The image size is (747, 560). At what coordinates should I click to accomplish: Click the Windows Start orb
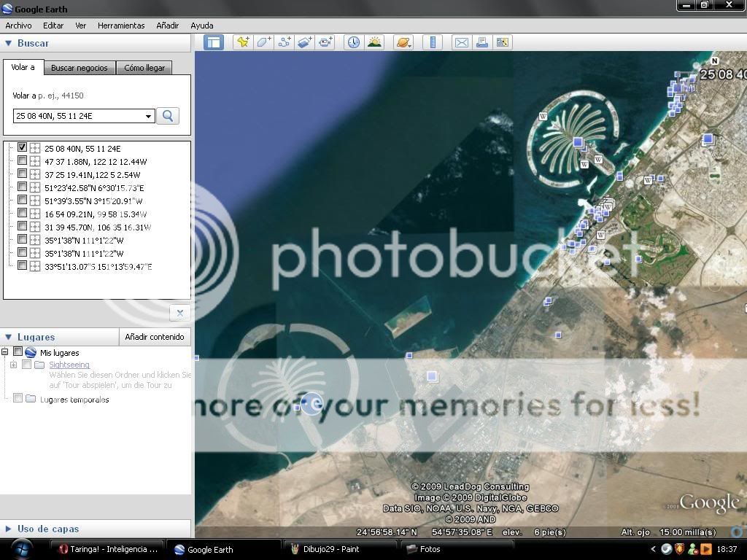click(x=21, y=549)
